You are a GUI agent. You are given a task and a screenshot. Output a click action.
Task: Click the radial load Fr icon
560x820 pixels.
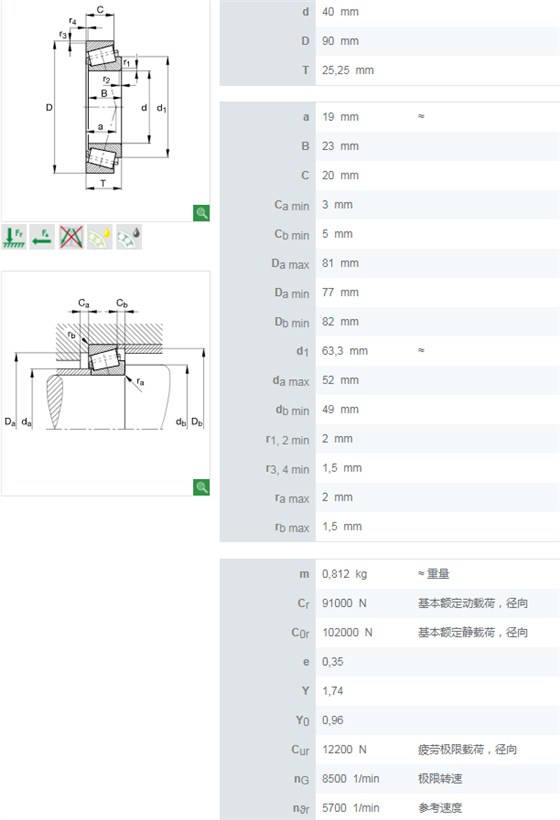point(14,237)
